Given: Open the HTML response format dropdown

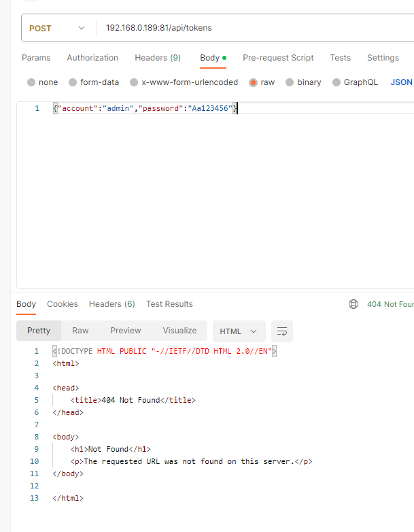Looking at the screenshot, I should [x=239, y=331].
